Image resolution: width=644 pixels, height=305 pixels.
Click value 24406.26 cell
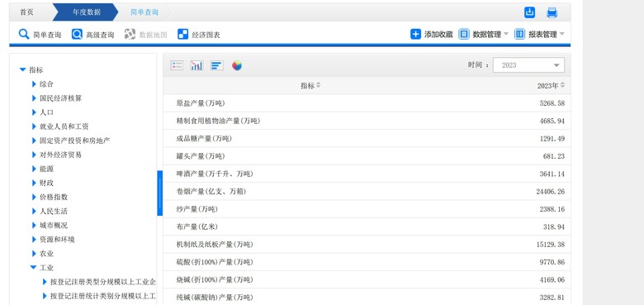click(551, 192)
